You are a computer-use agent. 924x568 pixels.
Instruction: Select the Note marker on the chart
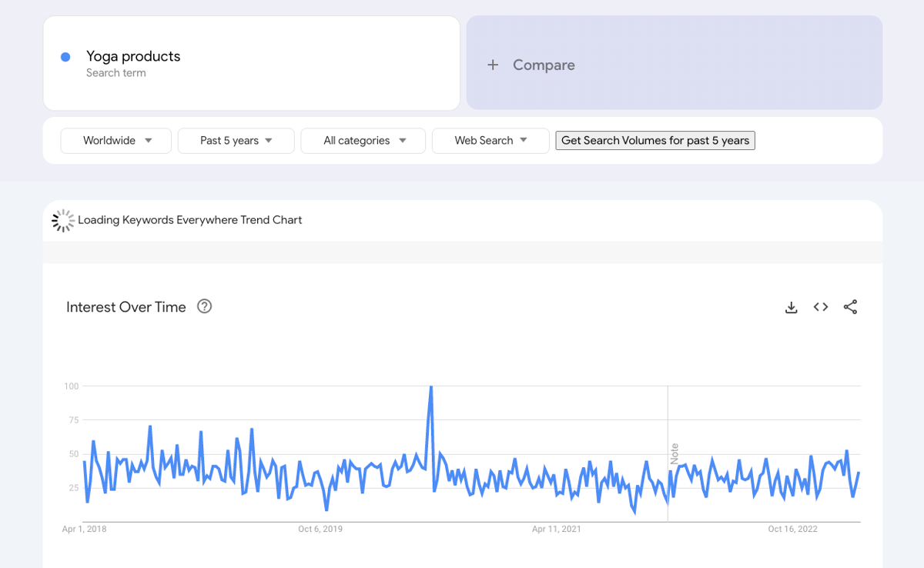(x=675, y=453)
